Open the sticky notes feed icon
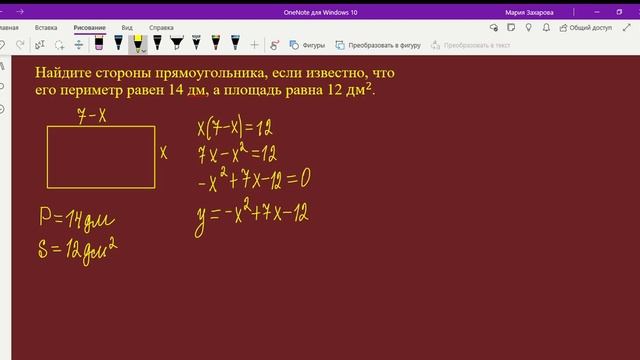This screenshot has width=640, height=360. pos(511,28)
